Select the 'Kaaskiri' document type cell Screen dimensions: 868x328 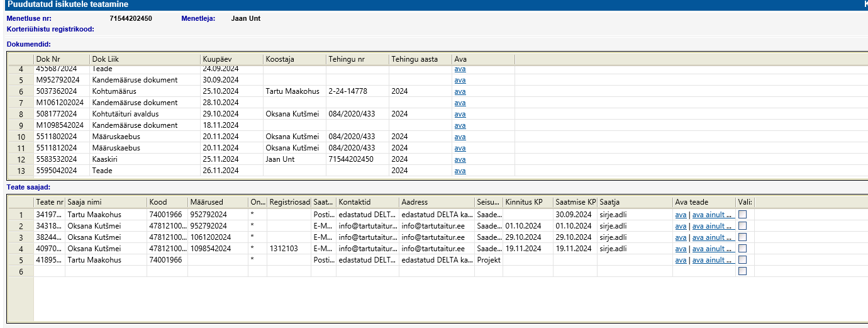click(145, 159)
